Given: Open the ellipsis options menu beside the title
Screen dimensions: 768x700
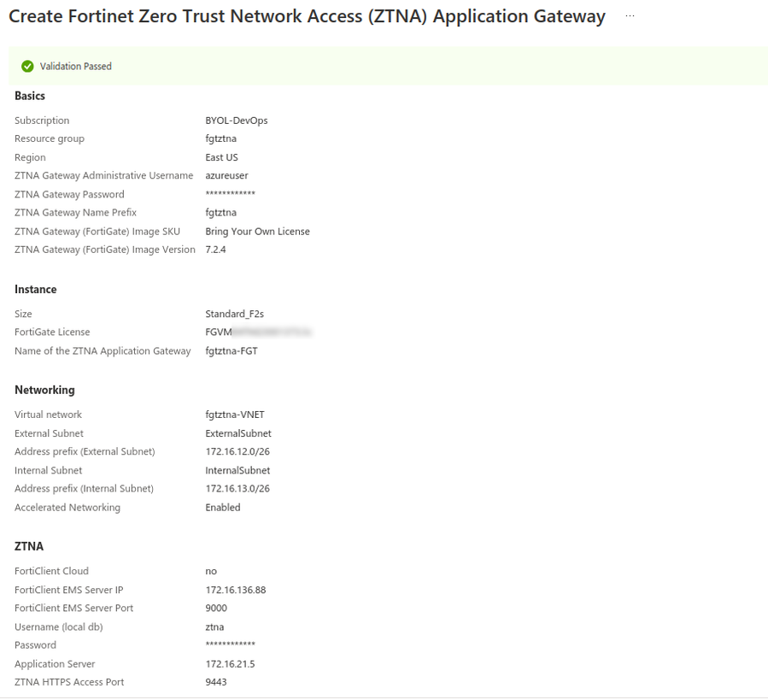Looking at the screenshot, I should [x=630, y=15].
